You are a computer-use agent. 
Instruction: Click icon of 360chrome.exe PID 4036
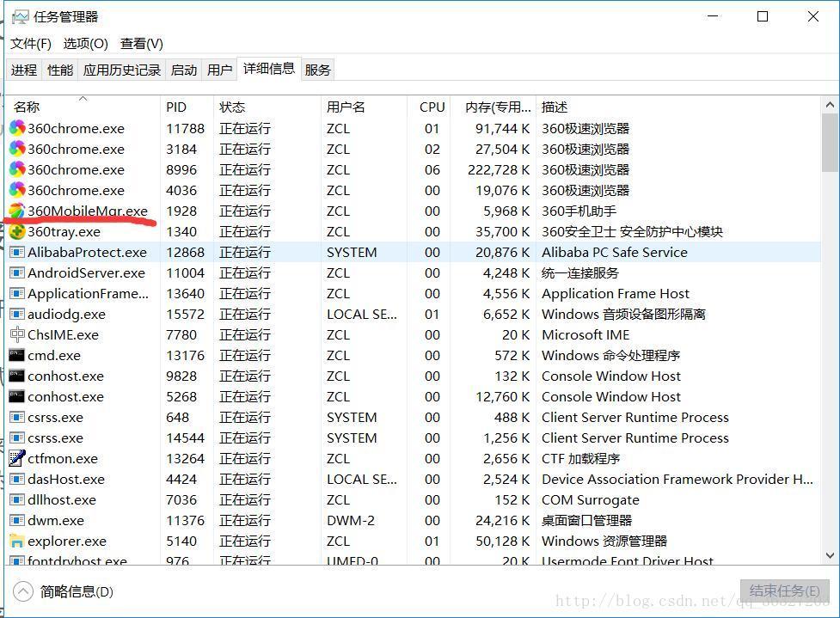click(x=17, y=190)
